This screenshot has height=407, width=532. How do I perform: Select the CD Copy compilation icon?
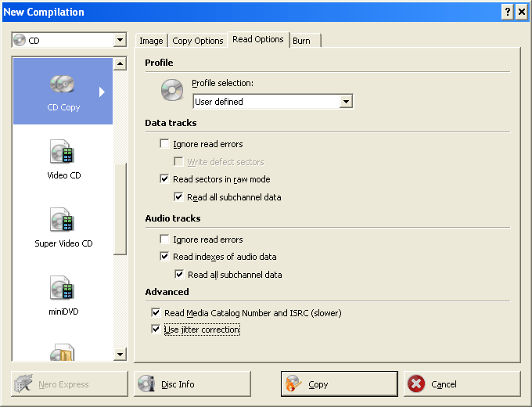[63, 85]
